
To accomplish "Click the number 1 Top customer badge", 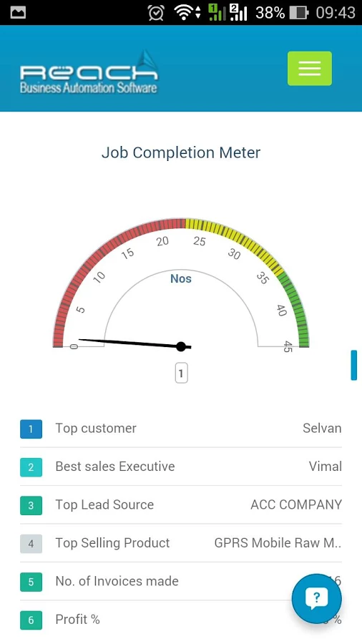I will tap(31, 429).
